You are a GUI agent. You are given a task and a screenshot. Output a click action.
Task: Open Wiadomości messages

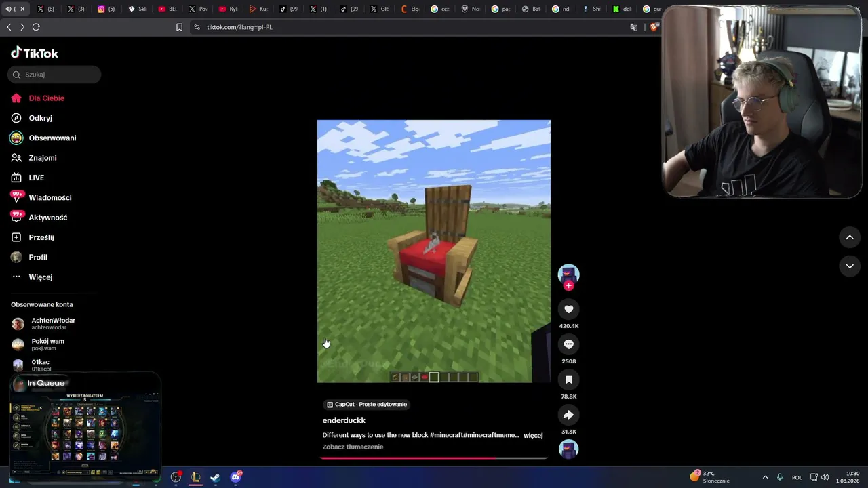[50, 197]
